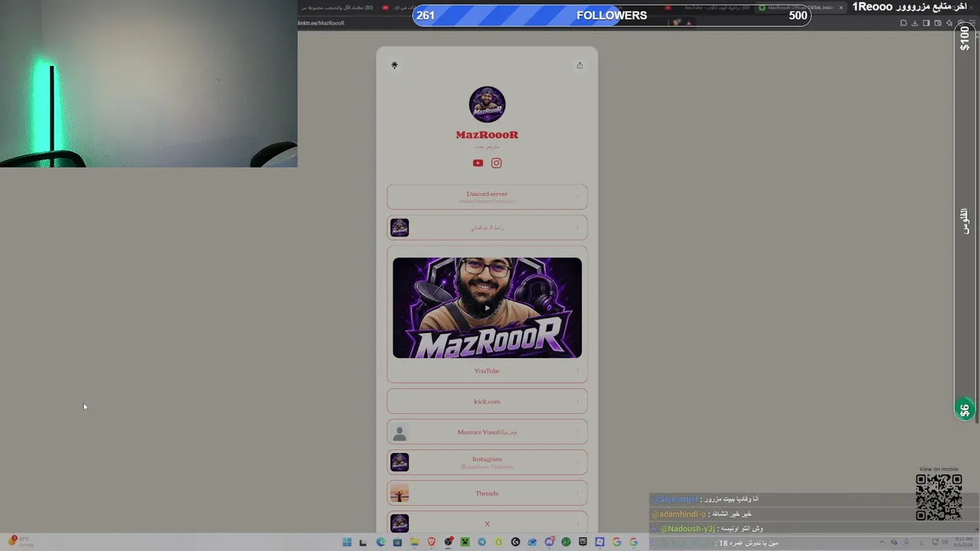This screenshot has height=551, width=980.
Task: Open more options on the X card
Action: tap(578, 523)
